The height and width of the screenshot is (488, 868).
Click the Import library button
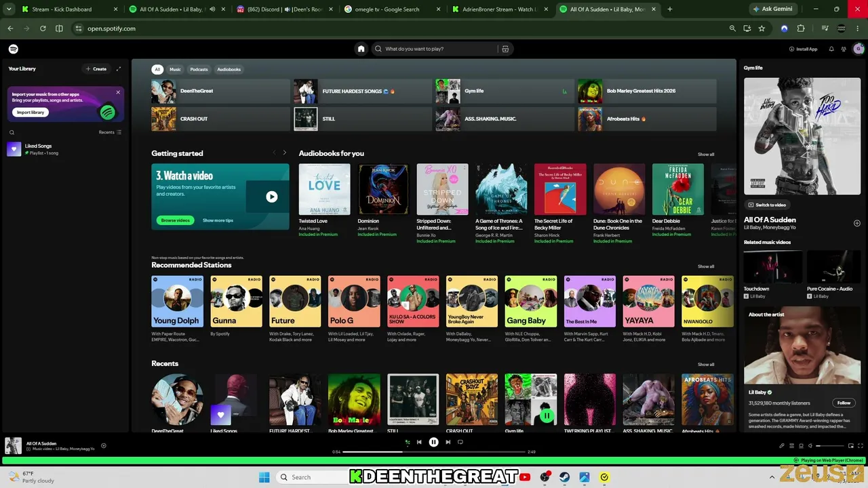[31, 112]
